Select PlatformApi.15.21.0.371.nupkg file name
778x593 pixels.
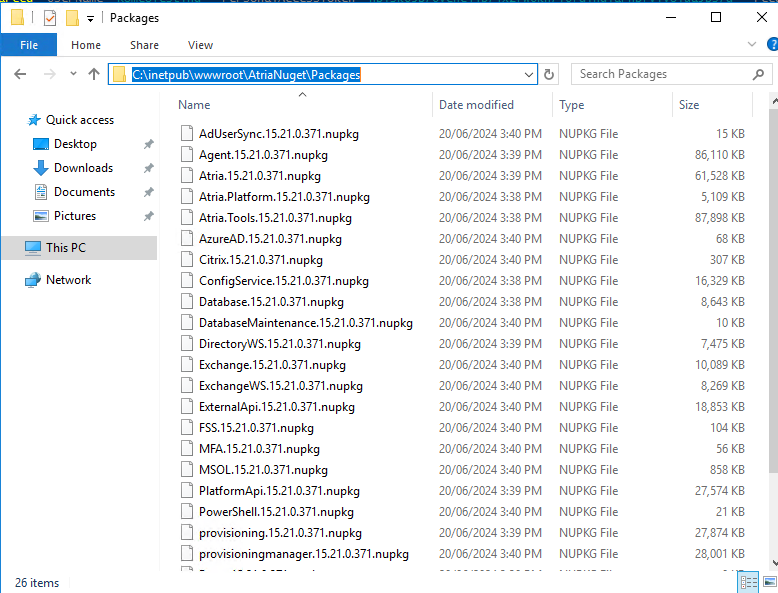point(279,491)
